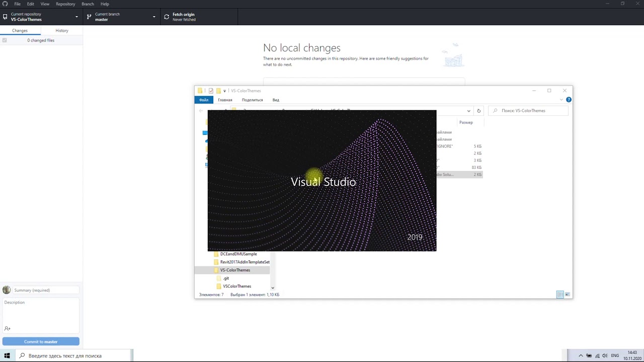Click the commit Summary input field
The image size is (644, 362).
(46, 290)
